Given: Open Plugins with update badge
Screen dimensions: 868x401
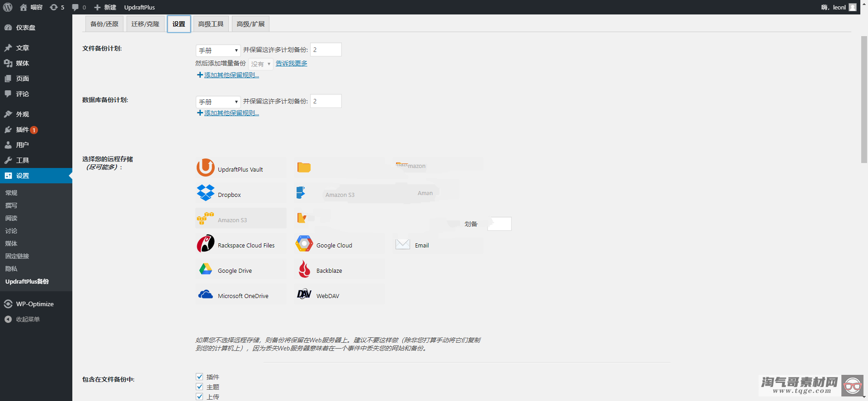Looking at the screenshot, I should point(36,130).
